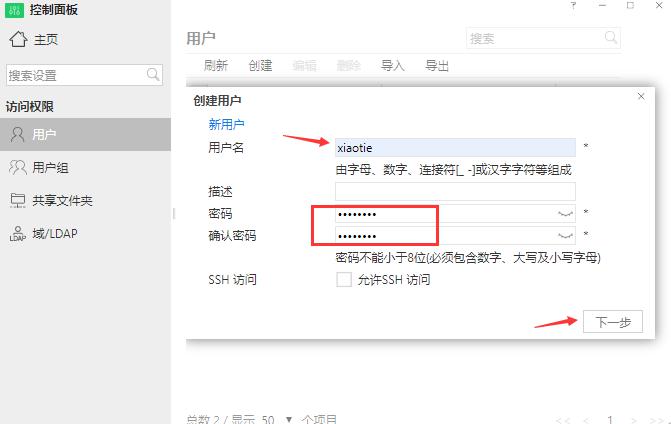This screenshot has width=671, height=424.
Task: Click 创建 in the user toolbar
Action: coord(260,66)
